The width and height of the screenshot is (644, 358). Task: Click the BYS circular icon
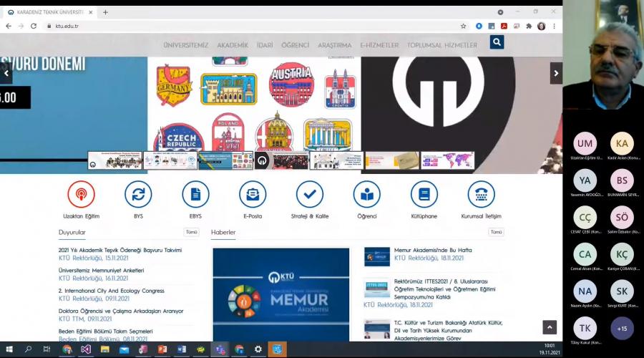[138, 194]
